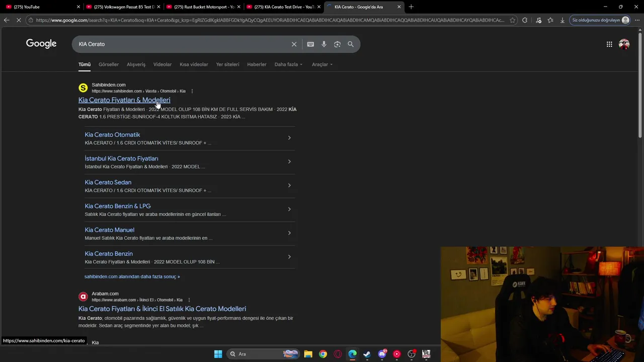This screenshot has width=644, height=362.
Task: Open Arabam İkinci El Satılık Kia Cerato link
Action: pyautogui.click(x=162, y=309)
